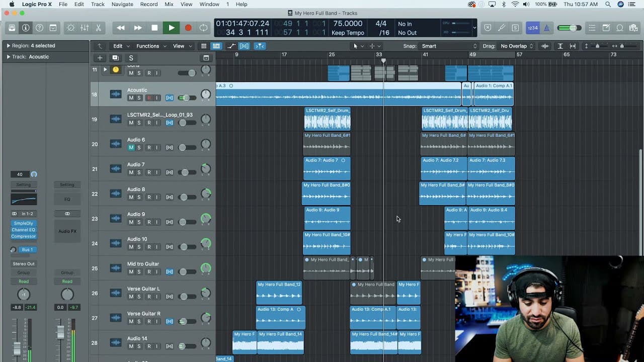Toggle the Inspector panel button
The image size is (644, 362).
[26, 28]
